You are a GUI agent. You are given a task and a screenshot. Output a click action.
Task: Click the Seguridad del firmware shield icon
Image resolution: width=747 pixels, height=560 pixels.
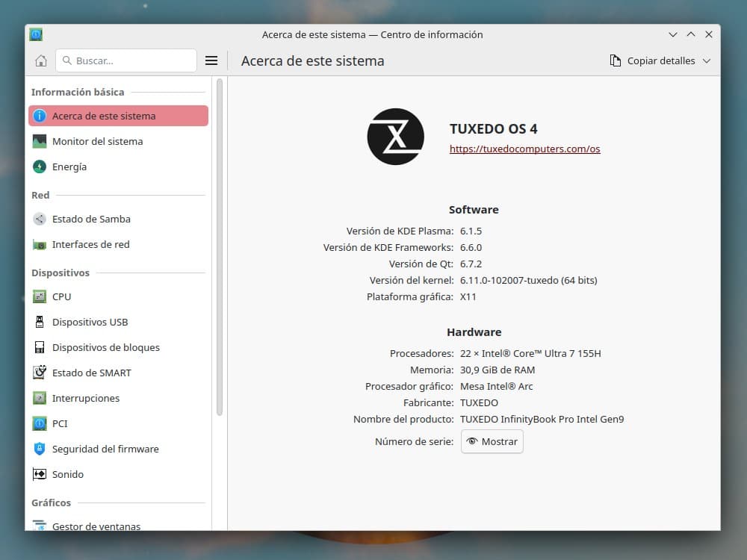pyautogui.click(x=40, y=449)
